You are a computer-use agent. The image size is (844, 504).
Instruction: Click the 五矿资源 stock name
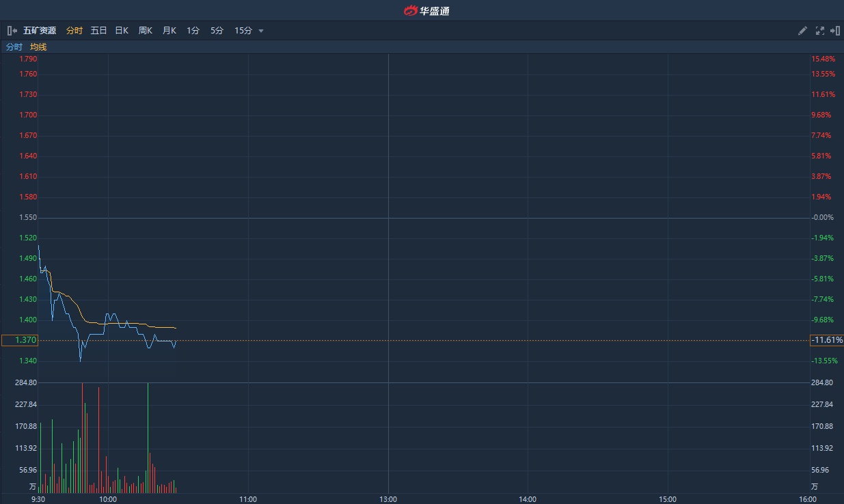coord(40,31)
